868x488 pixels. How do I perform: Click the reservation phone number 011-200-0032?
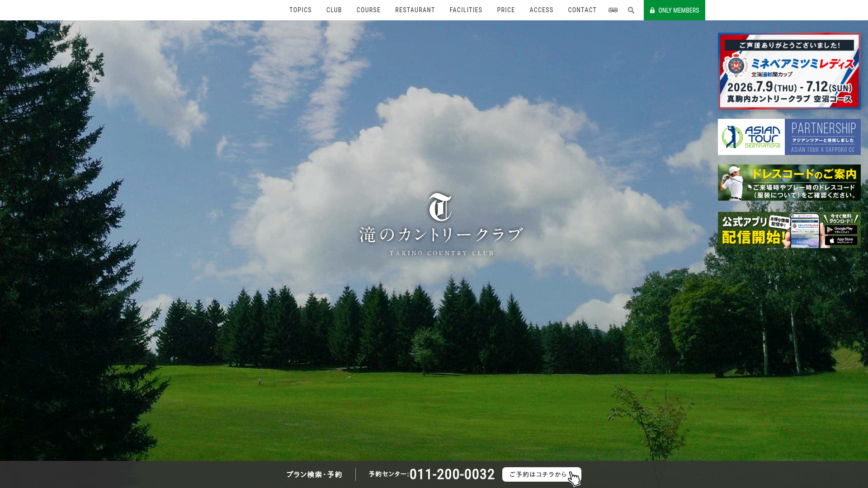(x=452, y=474)
